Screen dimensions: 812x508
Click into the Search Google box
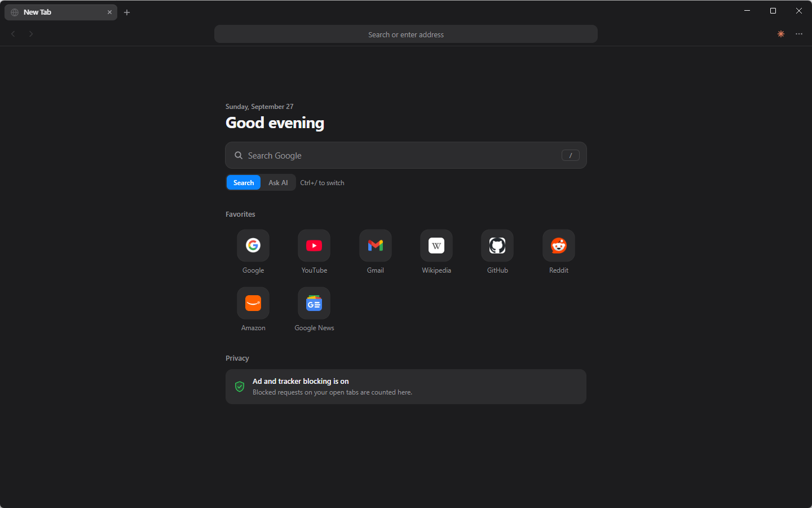pos(406,155)
